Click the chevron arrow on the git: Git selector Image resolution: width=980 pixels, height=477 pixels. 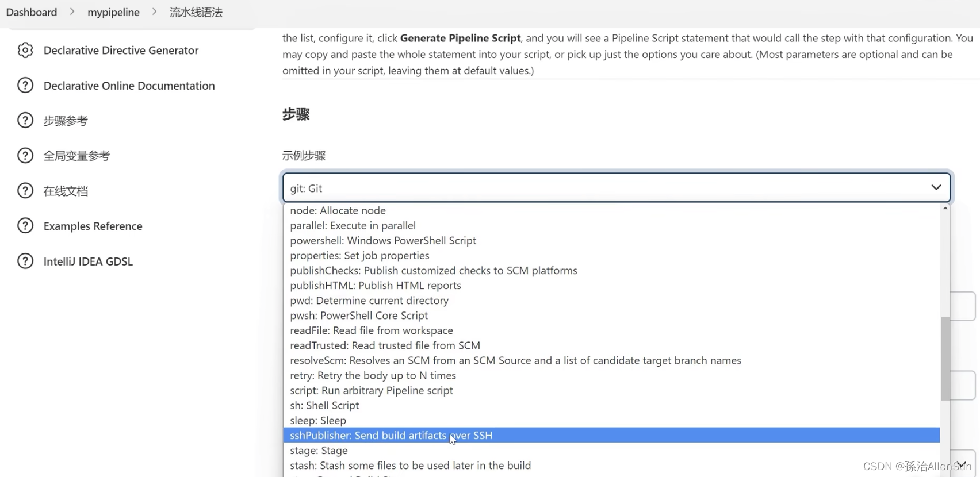pyautogui.click(x=936, y=187)
